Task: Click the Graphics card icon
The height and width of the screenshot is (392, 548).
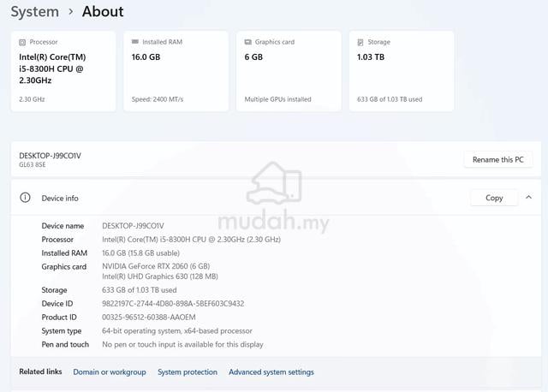Action: (x=247, y=42)
